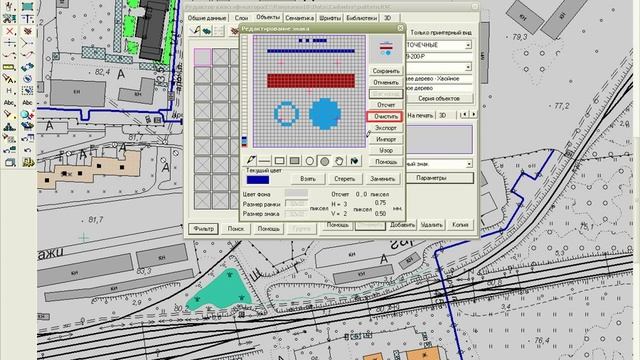The image size is (640, 360).
Task: Click the Очистить button
Action: (386, 117)
